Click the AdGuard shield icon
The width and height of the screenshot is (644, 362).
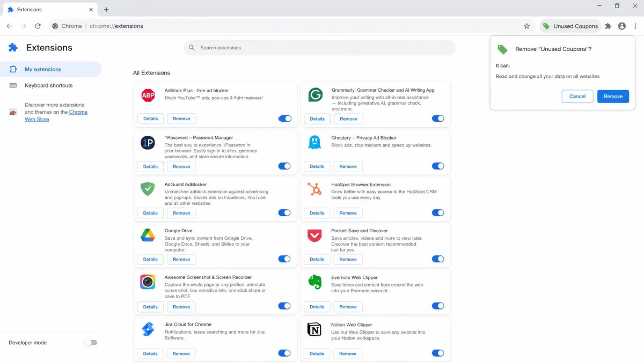click(148, 189)
